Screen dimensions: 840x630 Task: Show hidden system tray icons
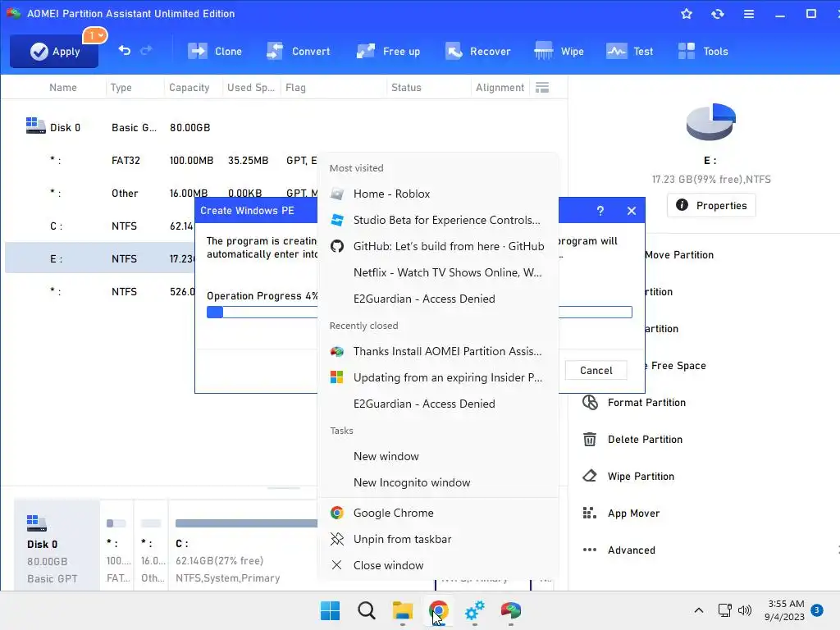699,610
